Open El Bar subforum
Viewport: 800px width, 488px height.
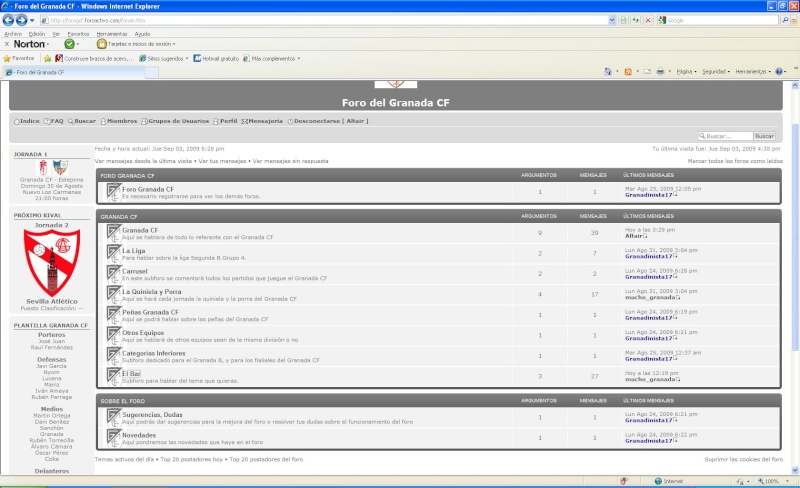[131, 373]
